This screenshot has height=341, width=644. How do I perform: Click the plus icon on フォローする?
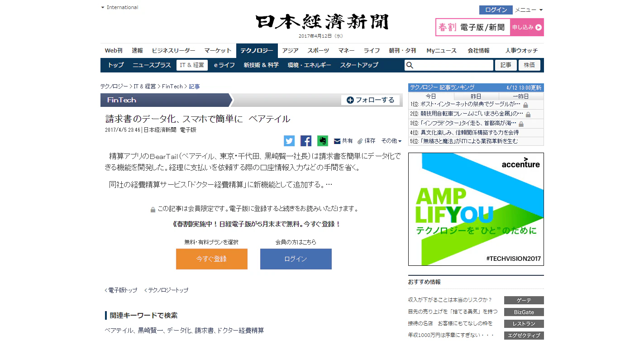(x=350, y=100)
